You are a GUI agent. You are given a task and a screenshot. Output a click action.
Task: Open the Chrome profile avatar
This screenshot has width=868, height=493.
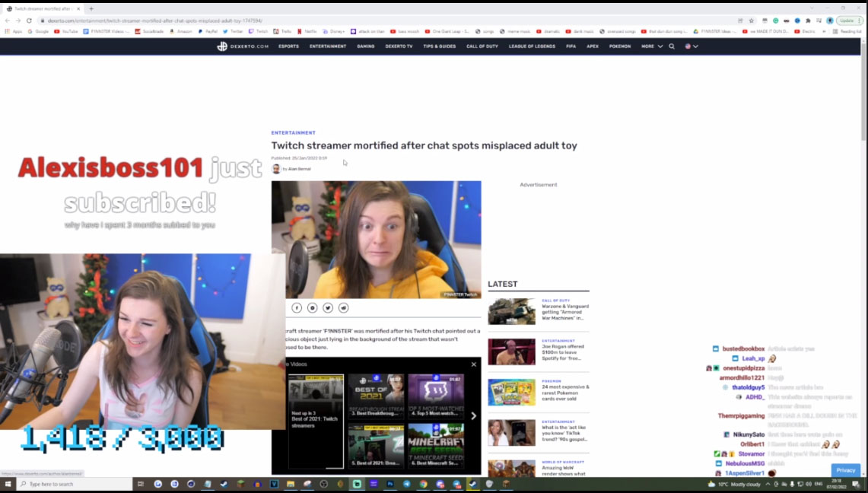[830, 21]
